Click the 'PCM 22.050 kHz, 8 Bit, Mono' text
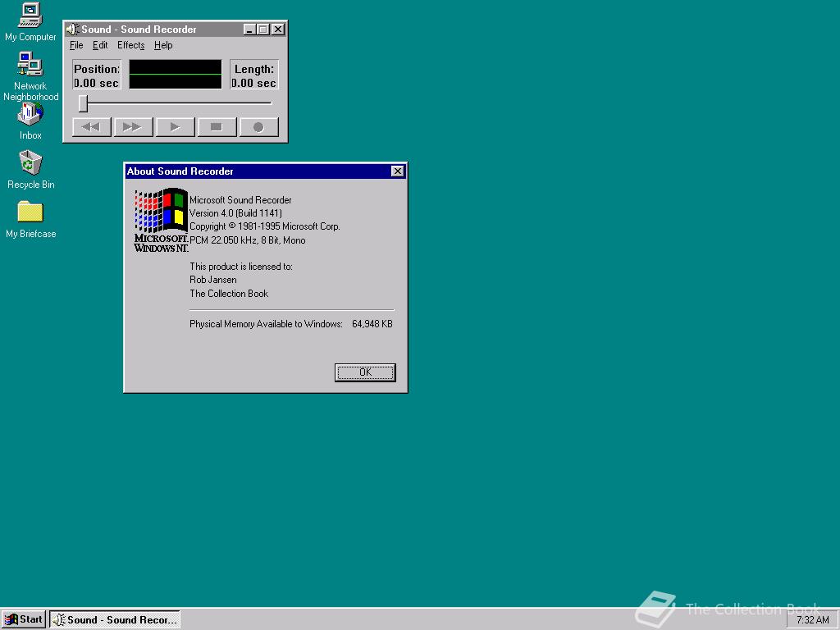 (x=248, y=240)
